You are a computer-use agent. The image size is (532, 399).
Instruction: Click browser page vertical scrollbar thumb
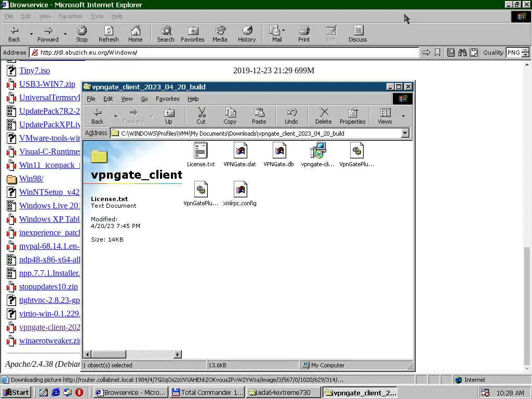click(527, 305)
